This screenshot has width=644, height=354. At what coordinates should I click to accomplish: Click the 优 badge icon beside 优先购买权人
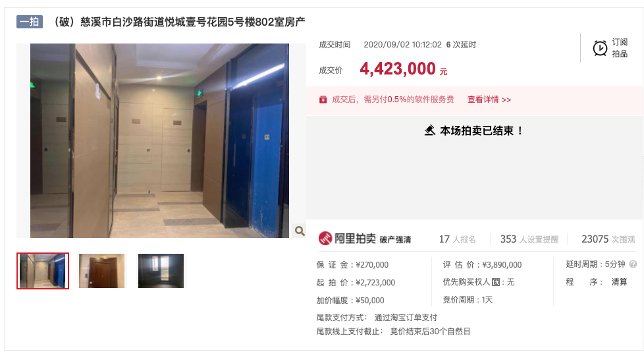click(496, 282)
